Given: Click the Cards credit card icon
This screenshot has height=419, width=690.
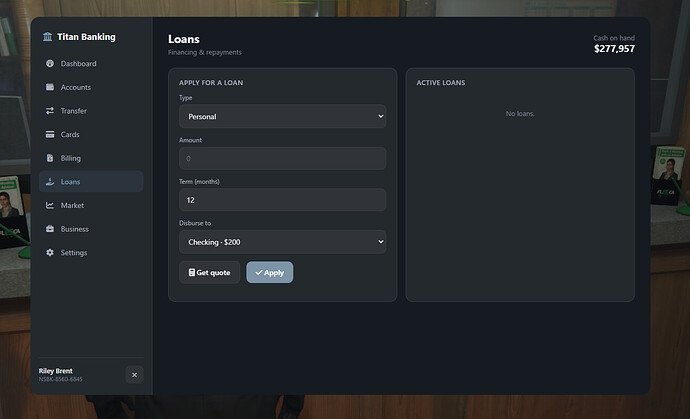Looking at the screenshot, I should [50, 134].
